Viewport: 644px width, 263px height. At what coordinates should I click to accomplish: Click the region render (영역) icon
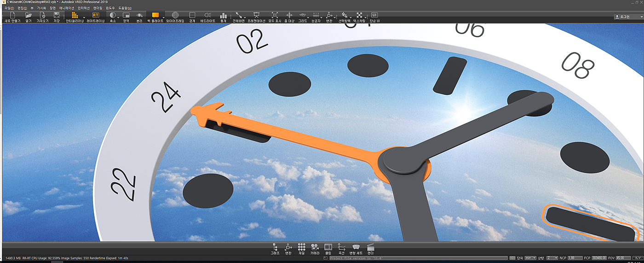[x=126, y=15]
